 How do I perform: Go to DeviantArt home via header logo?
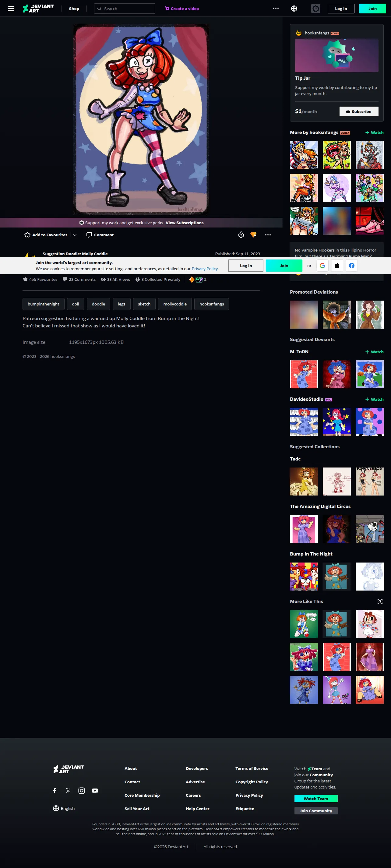click(x=38, y=9)
